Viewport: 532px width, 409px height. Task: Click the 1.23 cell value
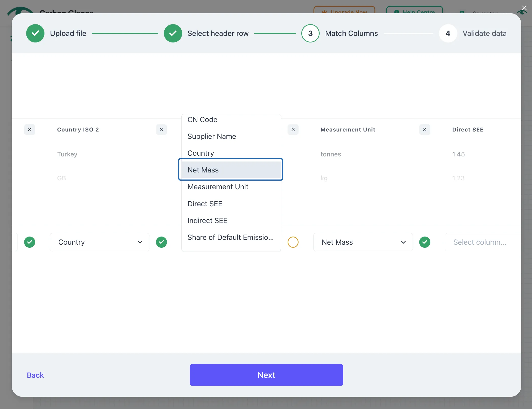click(x=458, y=178)
